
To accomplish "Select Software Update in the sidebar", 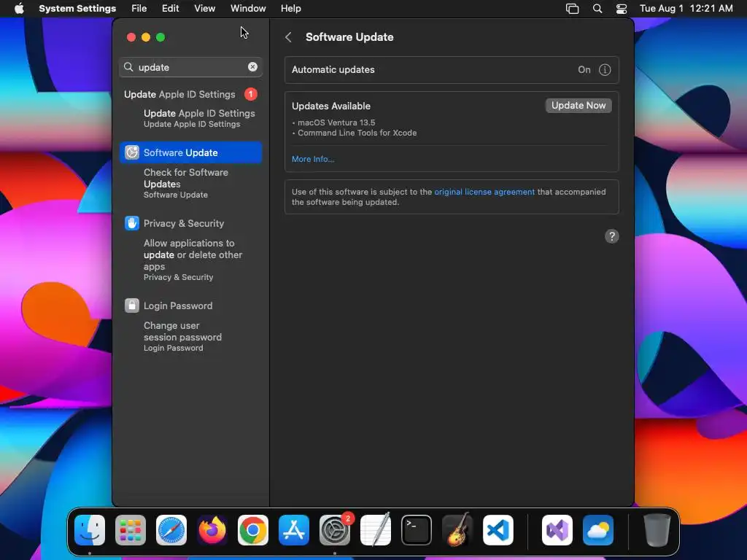I will click(x=190, y=152).
